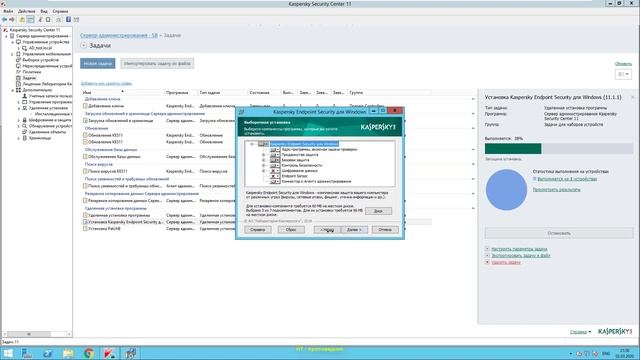Select the Kaspersky Security Center 11 root node
The image size is (640, 360).
(x=35, y=30)
